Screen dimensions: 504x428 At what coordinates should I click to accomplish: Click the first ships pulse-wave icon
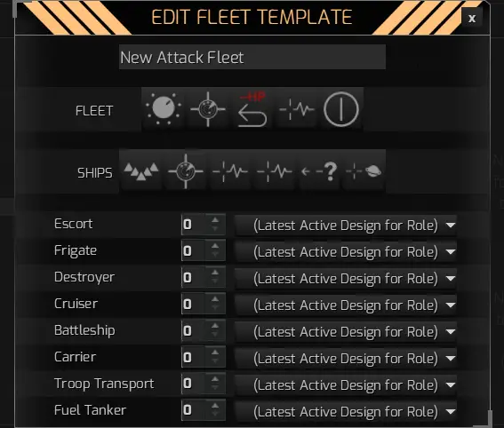tap(230, 171)
